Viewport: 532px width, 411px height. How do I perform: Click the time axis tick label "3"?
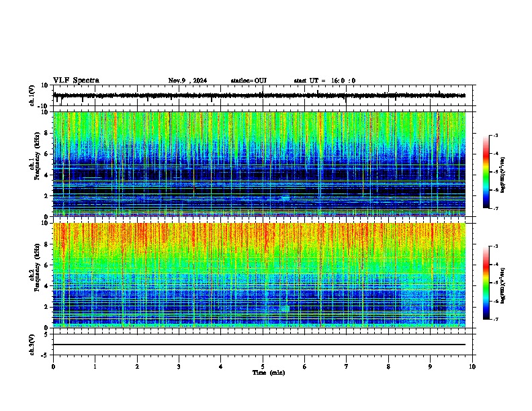(x=179, y=367)
